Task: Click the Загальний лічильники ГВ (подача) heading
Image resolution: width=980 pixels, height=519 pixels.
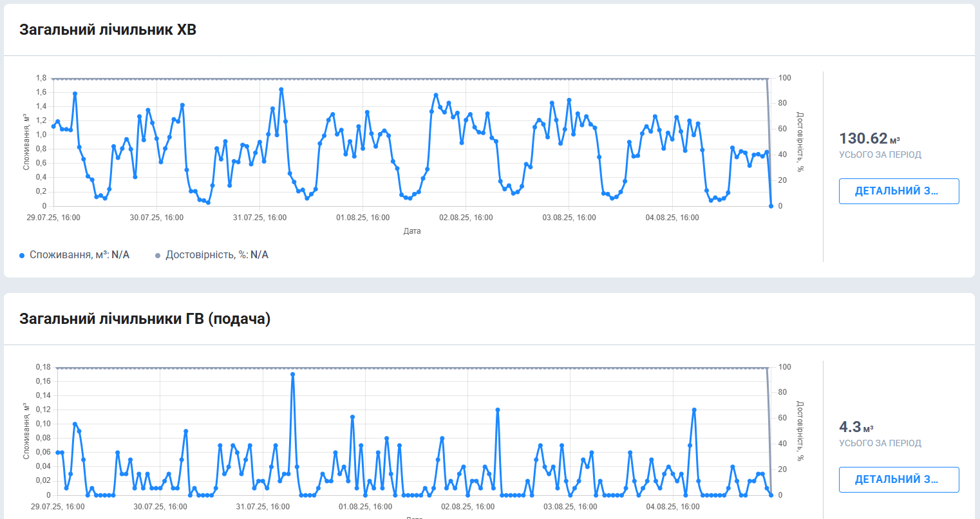Action: coord(145,319)
